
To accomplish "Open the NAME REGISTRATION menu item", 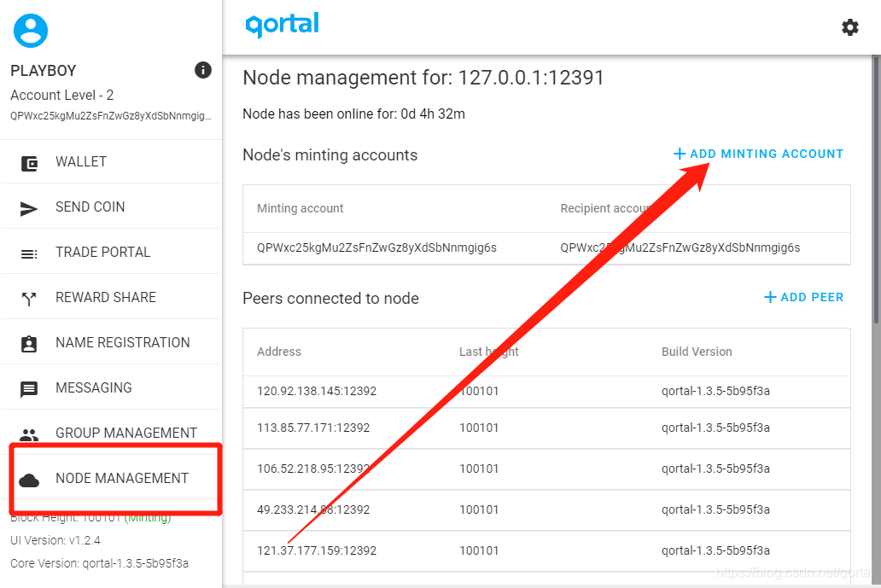I will point(111,342).
